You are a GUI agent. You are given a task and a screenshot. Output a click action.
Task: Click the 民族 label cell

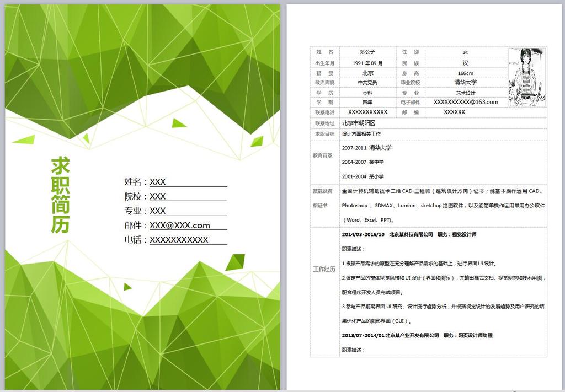coord(411,63)
